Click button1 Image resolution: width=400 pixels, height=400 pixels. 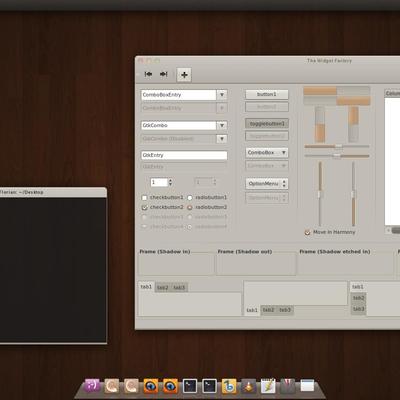click(267, 95)
